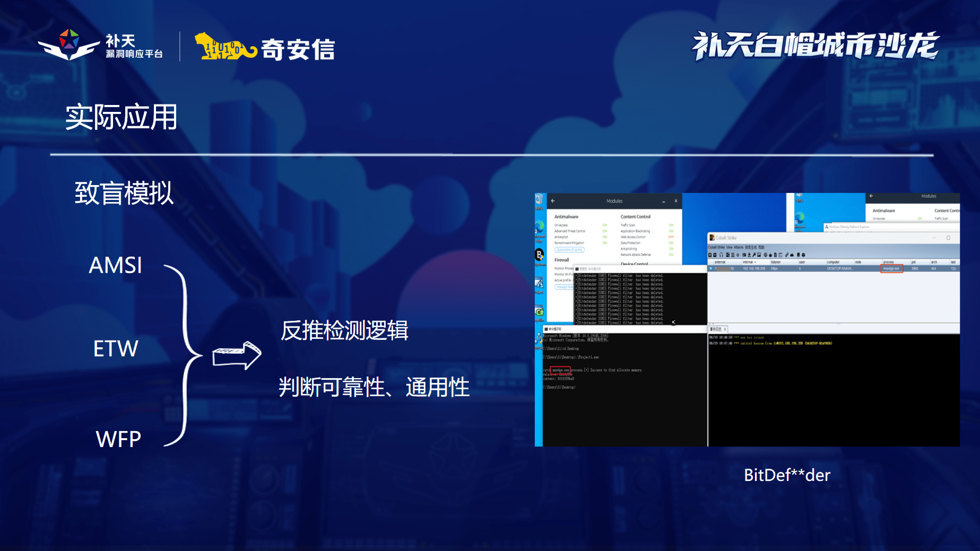Click the ETW label on the slide
This screenshot has width=980, height=551.
[x=116, y=348]
